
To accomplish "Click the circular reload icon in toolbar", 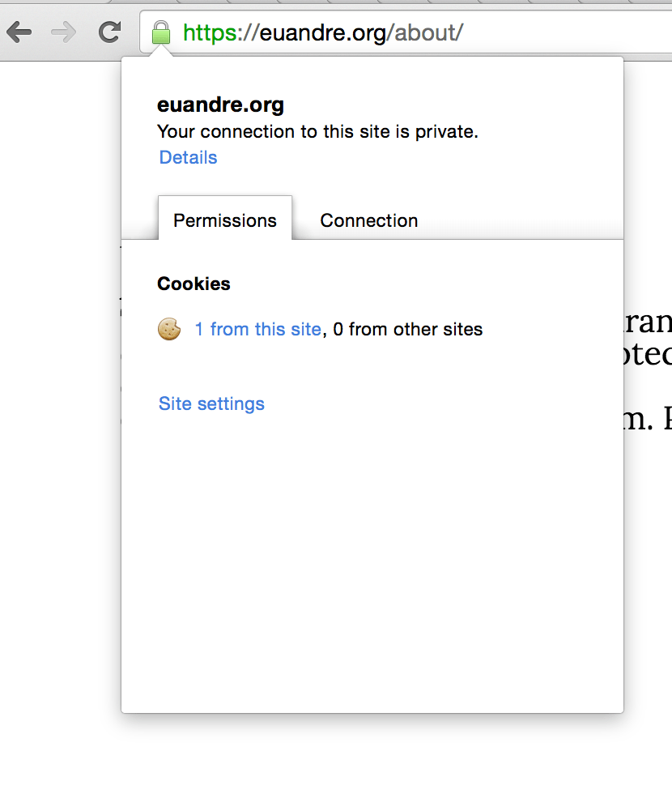I will (108, 32).
